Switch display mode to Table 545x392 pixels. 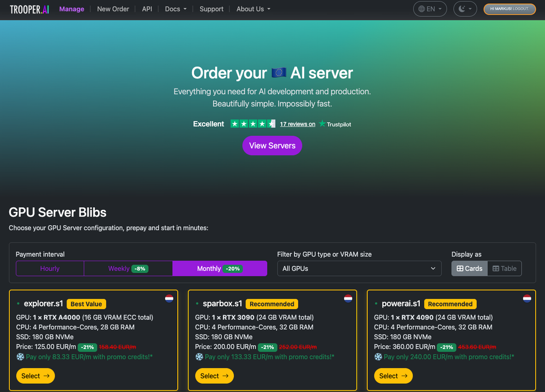[504, 268]
